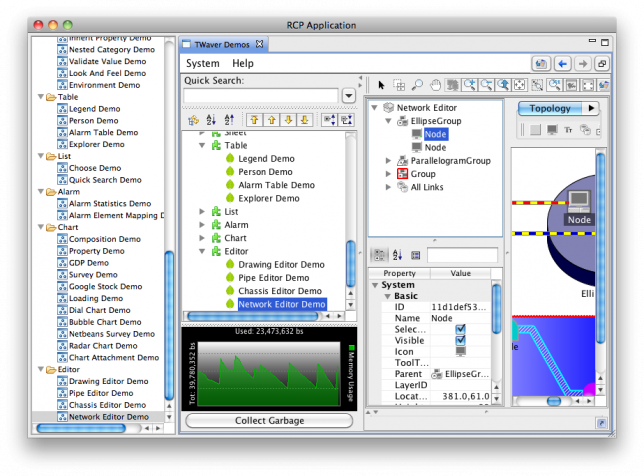Image resolution: width=644 pixels, height=476 pixels.
Task: Open the Quick Search dropdown arrow
Action: point(349,96)
